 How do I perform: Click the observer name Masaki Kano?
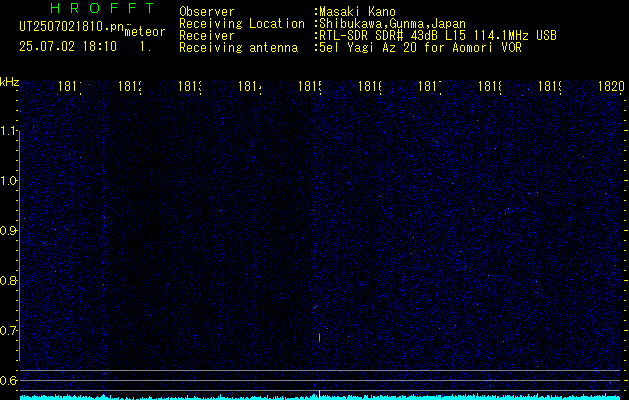point(357,12)
